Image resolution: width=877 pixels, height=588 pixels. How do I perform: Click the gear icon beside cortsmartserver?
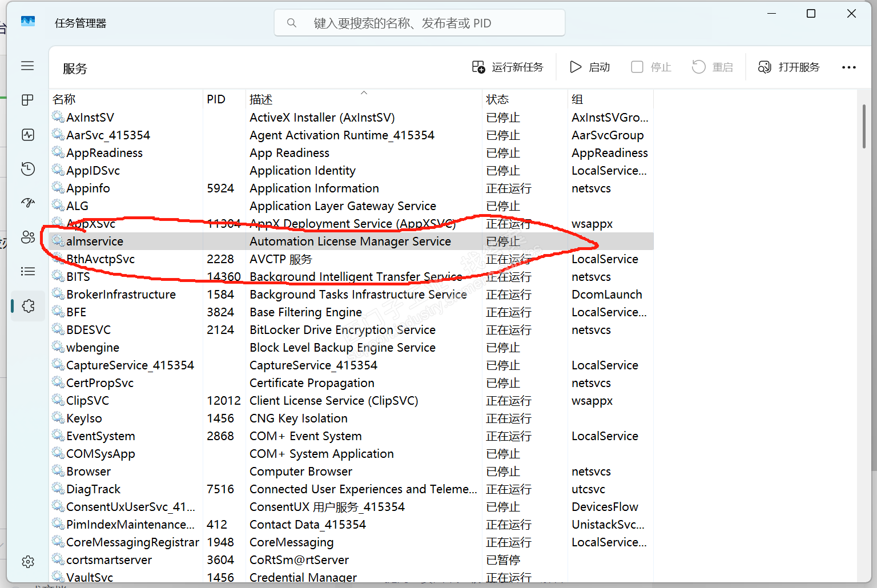click(58, 559)
